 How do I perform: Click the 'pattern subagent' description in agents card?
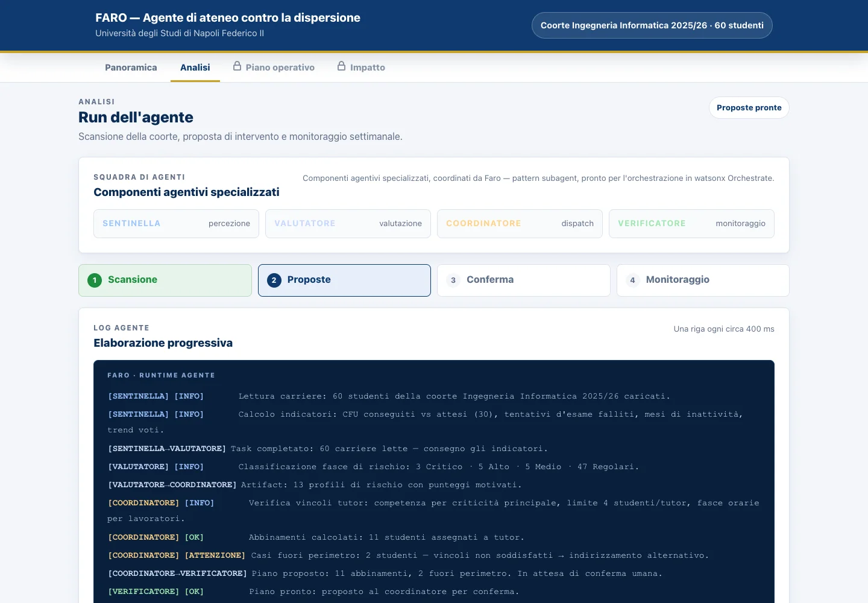click(x=538, y=178)
